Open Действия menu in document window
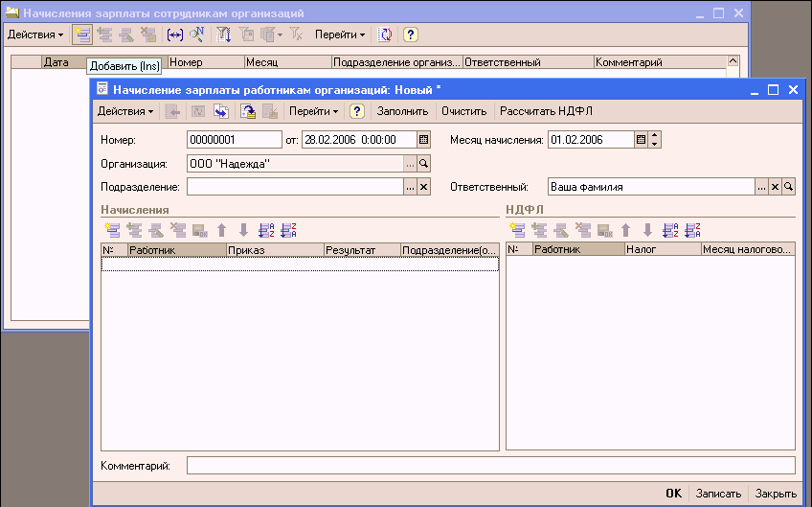812x507 pixels. (x=125, y=111)
